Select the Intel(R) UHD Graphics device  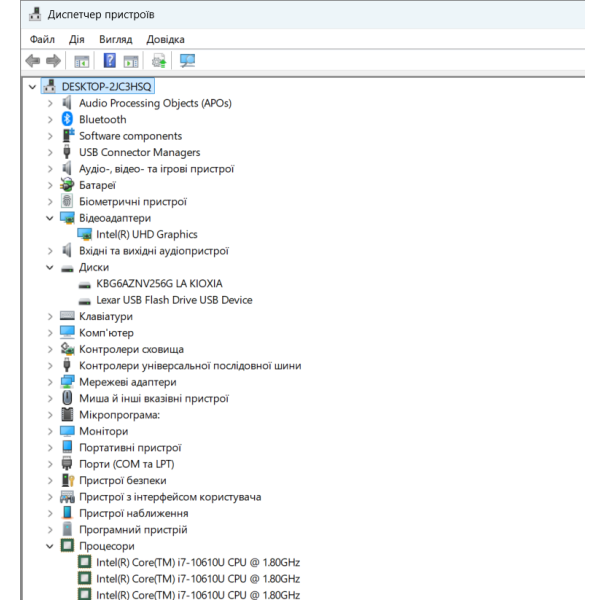[x=147, y=235]
